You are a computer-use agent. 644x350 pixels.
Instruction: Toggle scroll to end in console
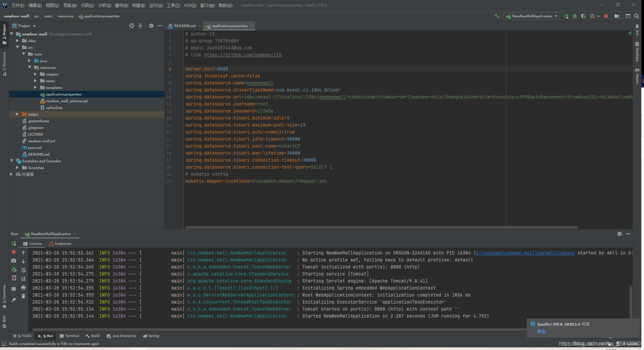(x=23, y=279)
